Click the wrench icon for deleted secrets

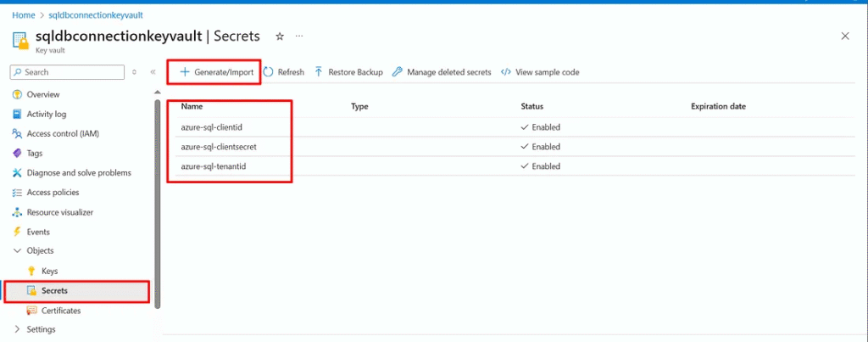pos(397,72)
